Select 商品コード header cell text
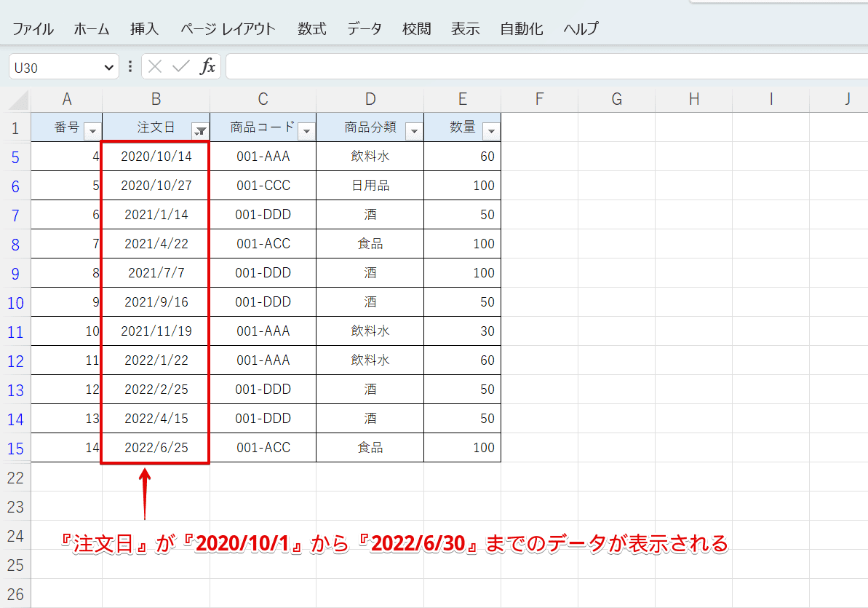The image size is (868, 608). pyautogui.click(x=263, y=127)
